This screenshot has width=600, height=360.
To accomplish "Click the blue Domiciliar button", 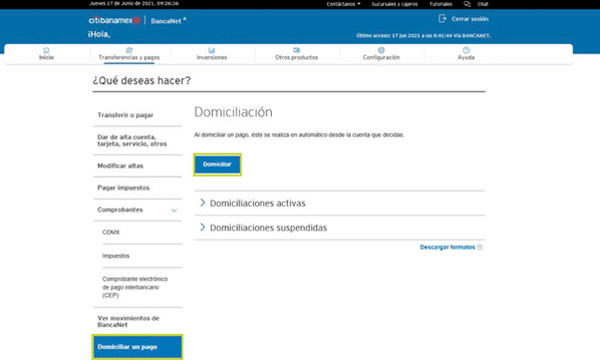I will tap(217, 165).
